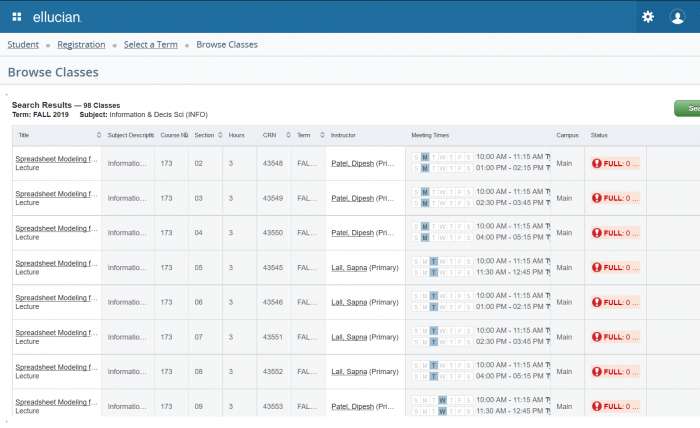Open Spreadsheet Modeling section 02 course title
Image resolution: width=700 pixels, height=428 pixels.
56,158
